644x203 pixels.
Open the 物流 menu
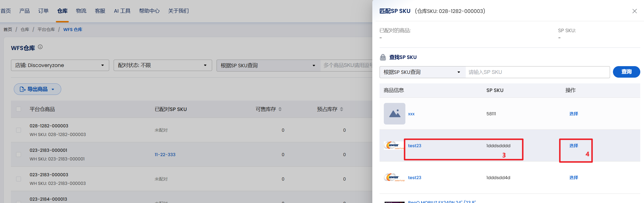point(81,11)
